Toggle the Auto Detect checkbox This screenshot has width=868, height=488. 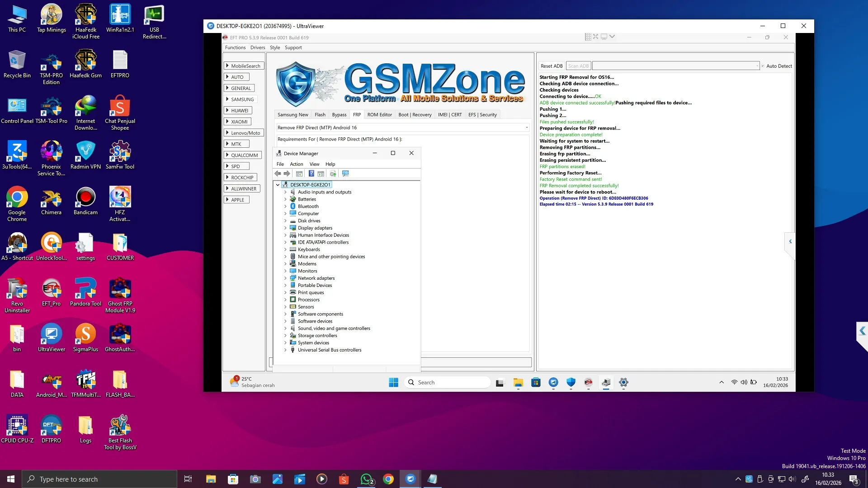click(763, 66)
